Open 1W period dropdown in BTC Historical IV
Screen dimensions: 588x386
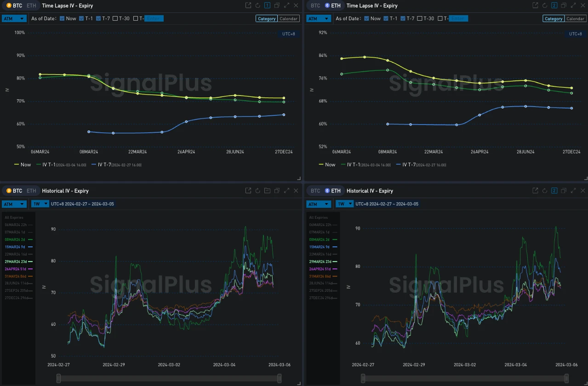point(40,204)
